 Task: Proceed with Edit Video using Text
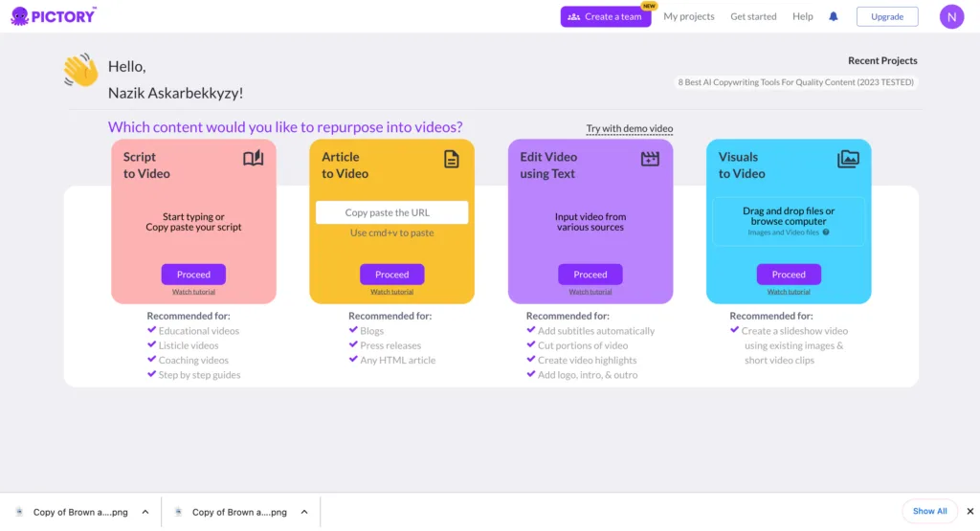590,275
